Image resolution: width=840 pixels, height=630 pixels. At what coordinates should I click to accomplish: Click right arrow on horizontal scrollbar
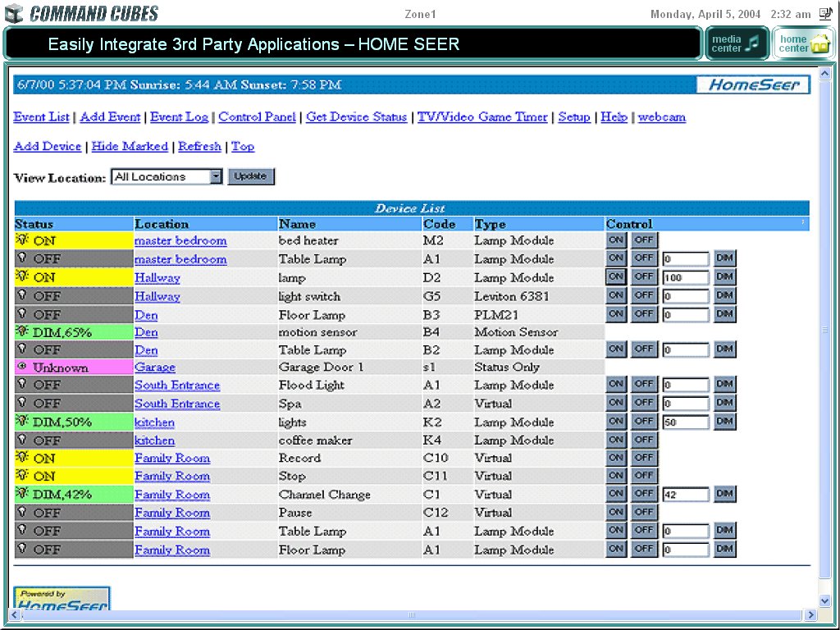point(811,615)
